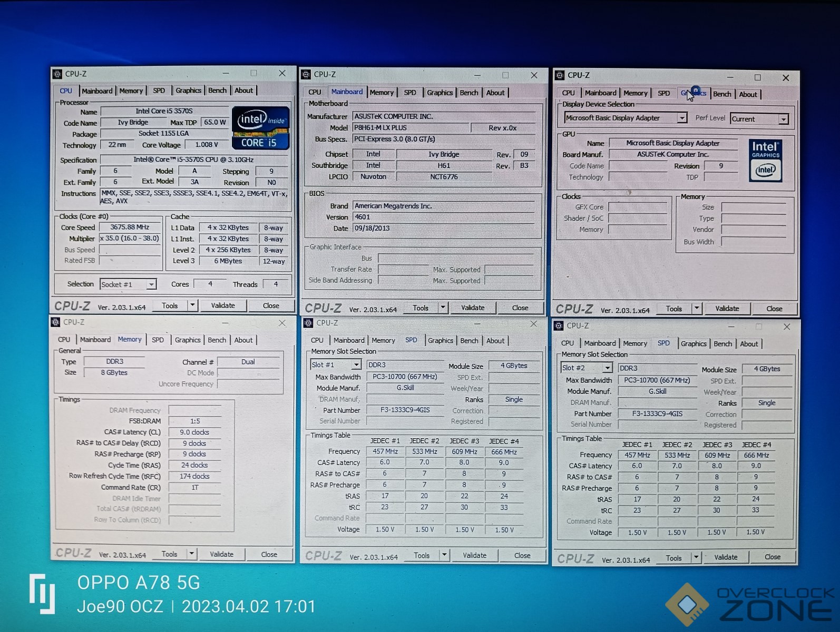Open the About tab in the Mainboard window
This screenshot has height=632, width=840.
coord(495,93)
